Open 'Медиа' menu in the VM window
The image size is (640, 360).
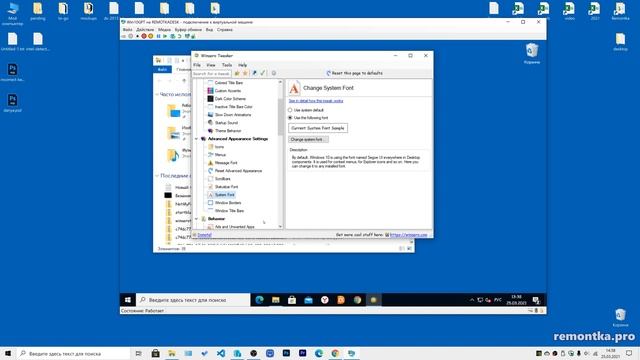click(164, 30)
